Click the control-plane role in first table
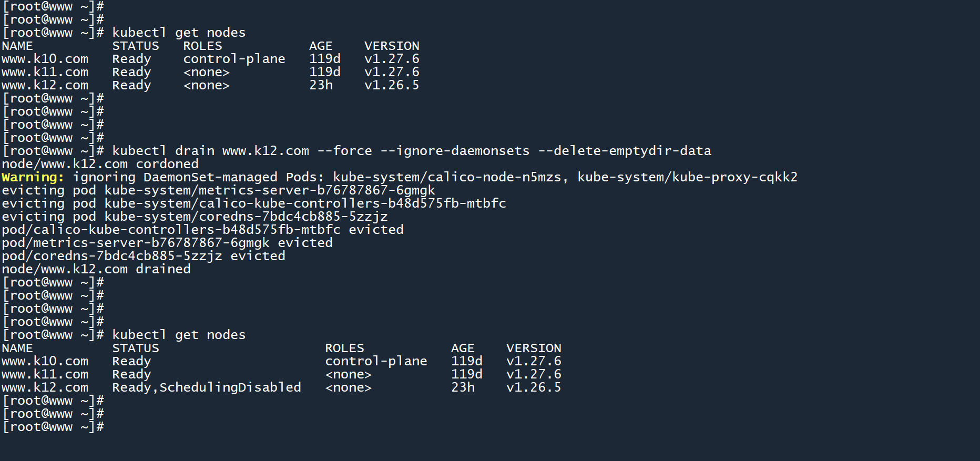 click(234, 59)
